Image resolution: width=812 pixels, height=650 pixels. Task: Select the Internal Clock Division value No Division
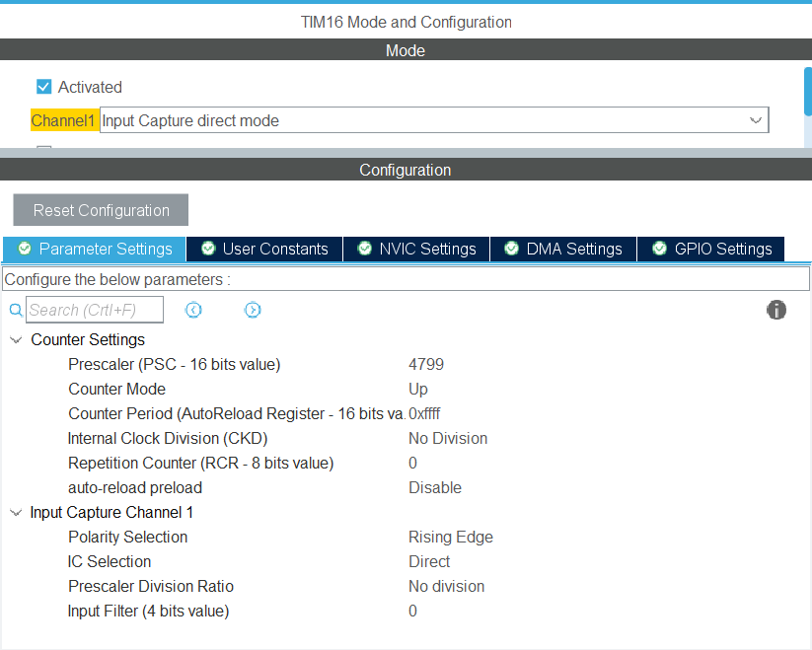(448, 438)
